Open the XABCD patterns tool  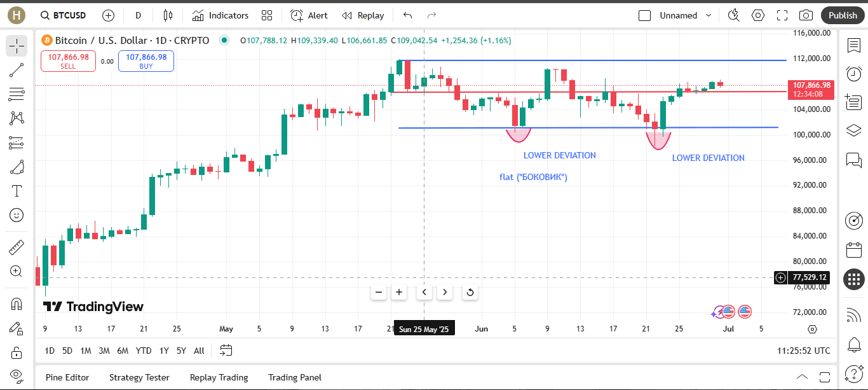(x=17, y=118)
